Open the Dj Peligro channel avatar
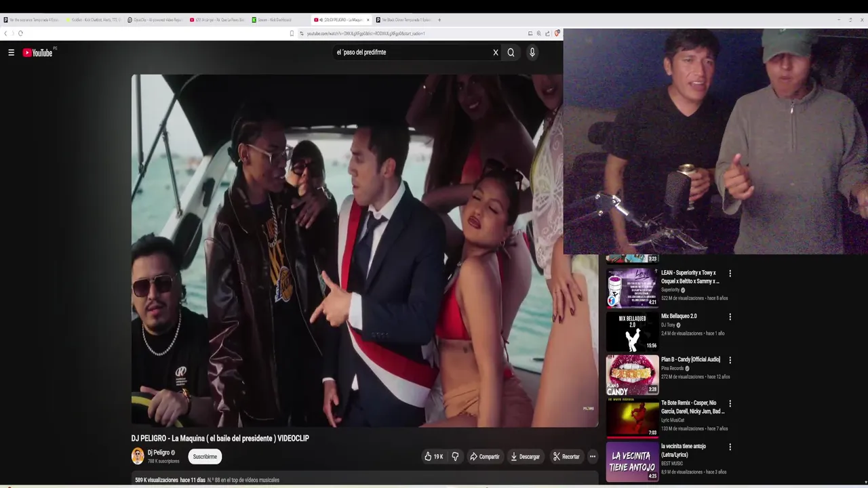The width and height of the screenshot is (868, 488). coord(138,456)
